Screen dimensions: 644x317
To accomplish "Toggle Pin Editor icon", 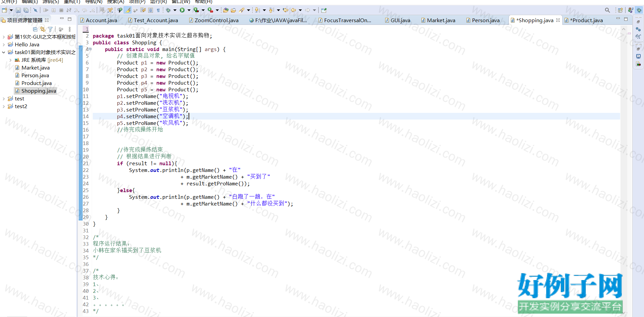I will pyautogui.click(x=324, y=10).
